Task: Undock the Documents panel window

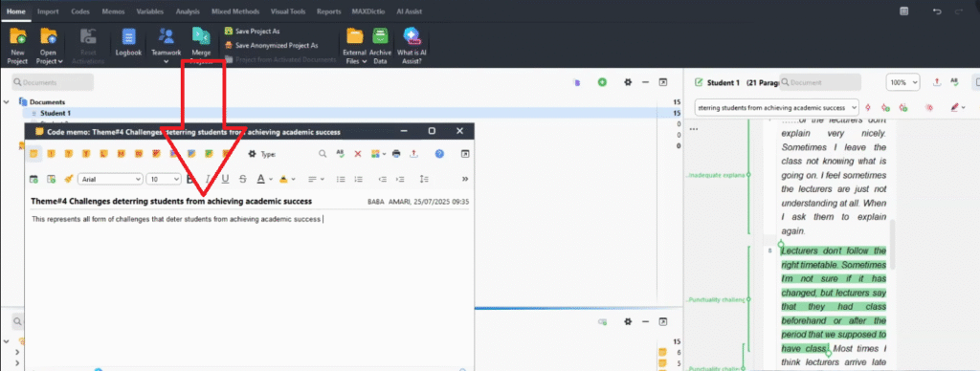Action: pyautogui.click(x=663, y=82)
